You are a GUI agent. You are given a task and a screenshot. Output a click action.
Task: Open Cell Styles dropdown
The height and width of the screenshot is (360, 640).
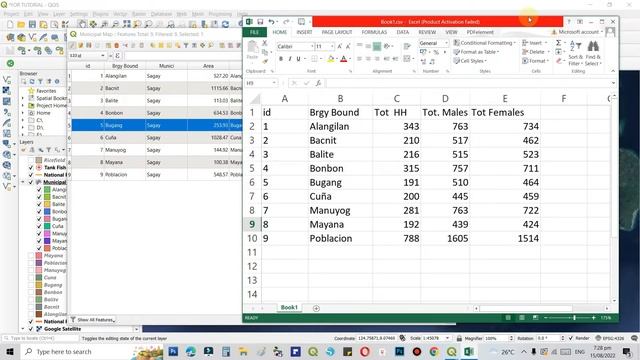click(x=470, y=61)
